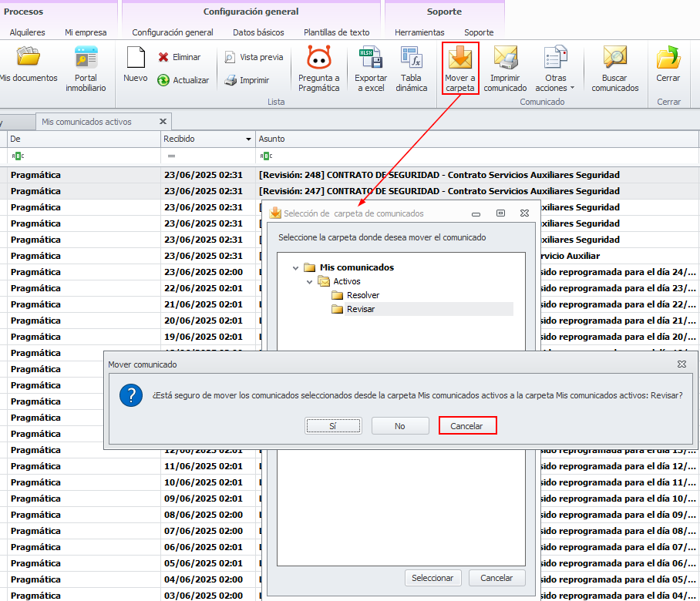
Task: Close the Mover comunicado dialog
Action: (x=681, y=364)
